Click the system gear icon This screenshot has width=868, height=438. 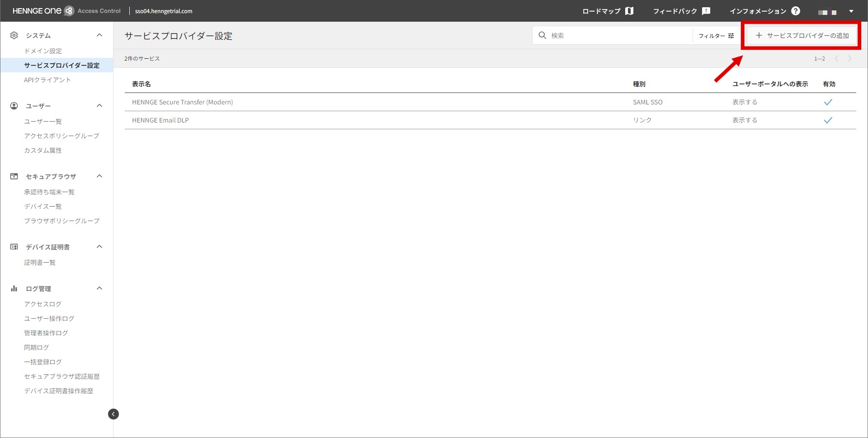coord(14,35)
